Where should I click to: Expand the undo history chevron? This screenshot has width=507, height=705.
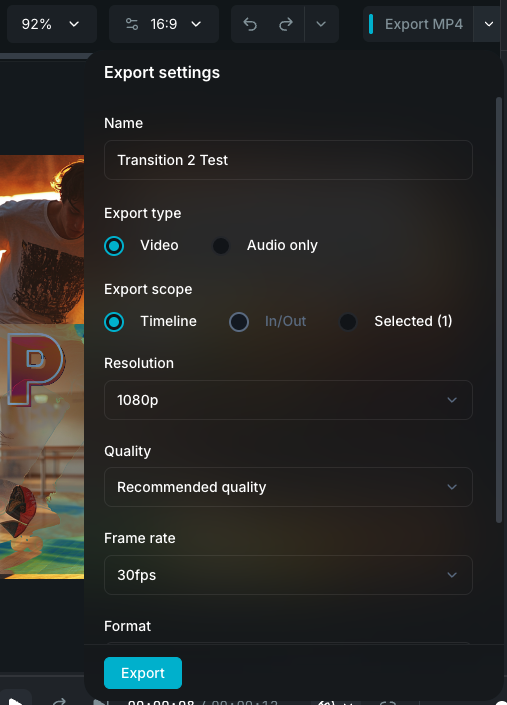[321, 24]
